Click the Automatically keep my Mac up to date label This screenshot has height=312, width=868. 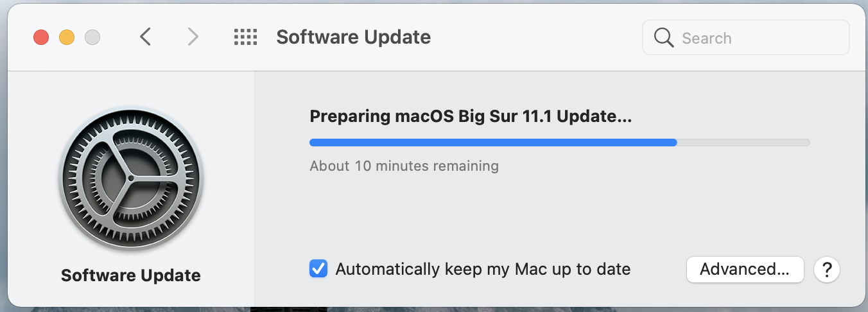point(483,269)
